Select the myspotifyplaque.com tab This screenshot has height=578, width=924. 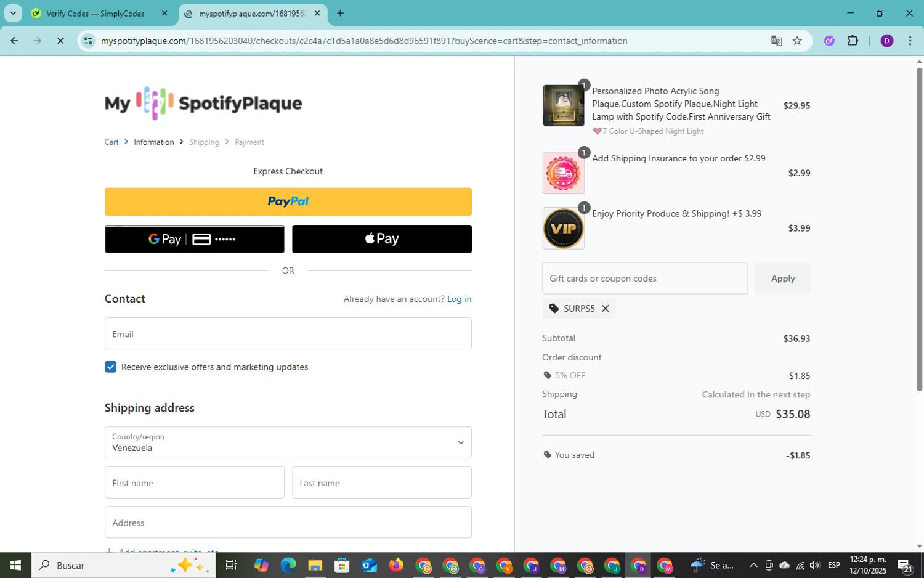[x=251, y=14]
